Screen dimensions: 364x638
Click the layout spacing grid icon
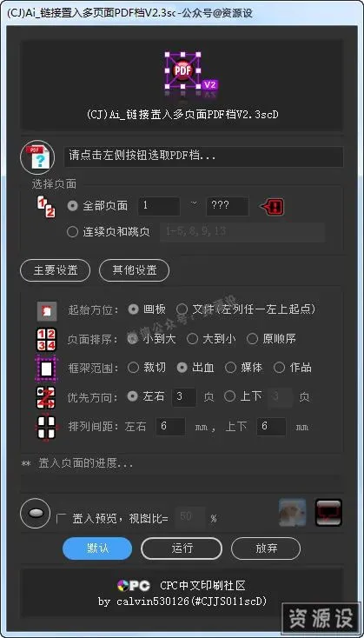(46, 428)
